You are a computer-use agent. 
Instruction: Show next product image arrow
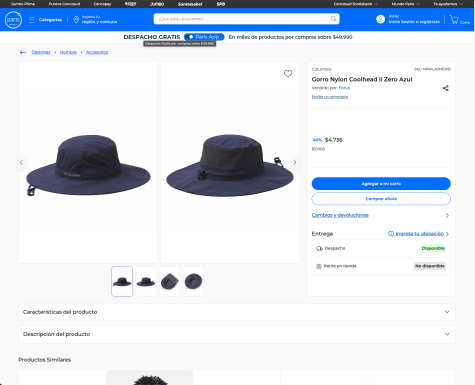(x=295, y=162)
